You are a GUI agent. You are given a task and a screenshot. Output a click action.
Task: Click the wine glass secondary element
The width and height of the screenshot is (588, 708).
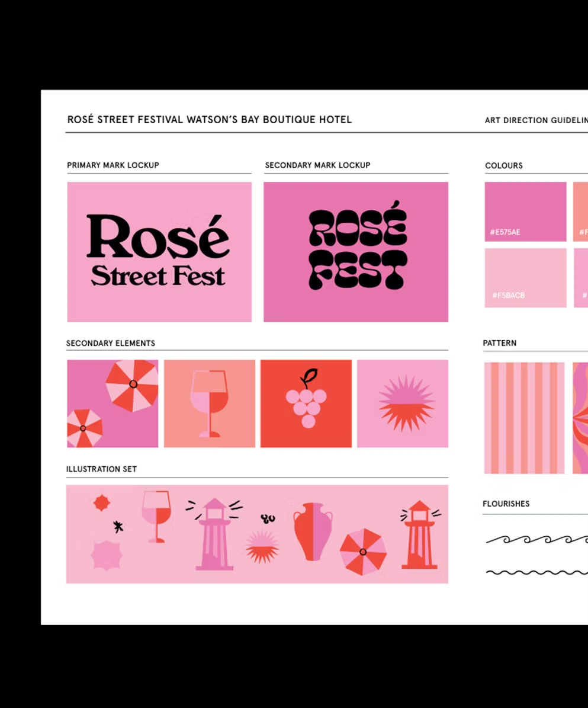(209, 403)
